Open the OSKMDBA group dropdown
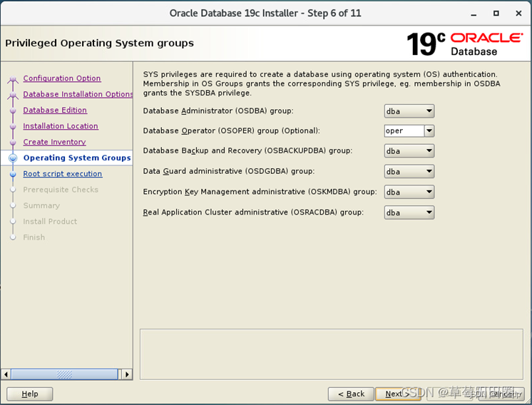 coord(409,192)
